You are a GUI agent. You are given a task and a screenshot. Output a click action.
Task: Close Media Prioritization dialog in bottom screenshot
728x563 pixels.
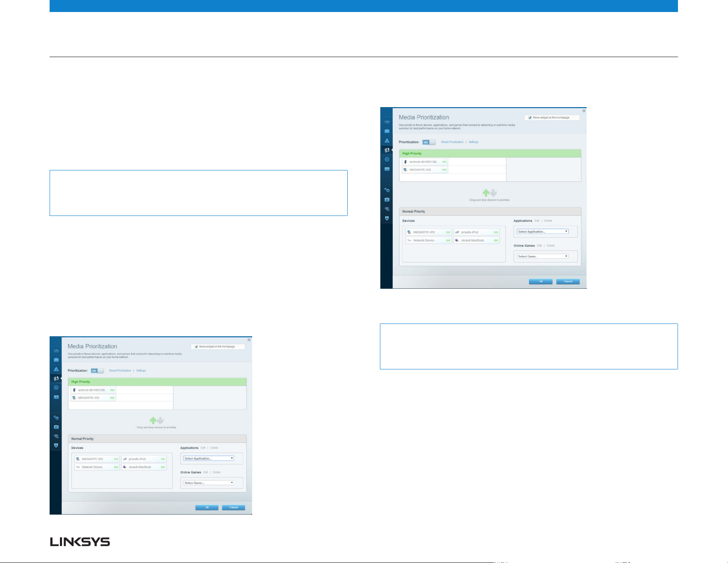coord(249,340)
